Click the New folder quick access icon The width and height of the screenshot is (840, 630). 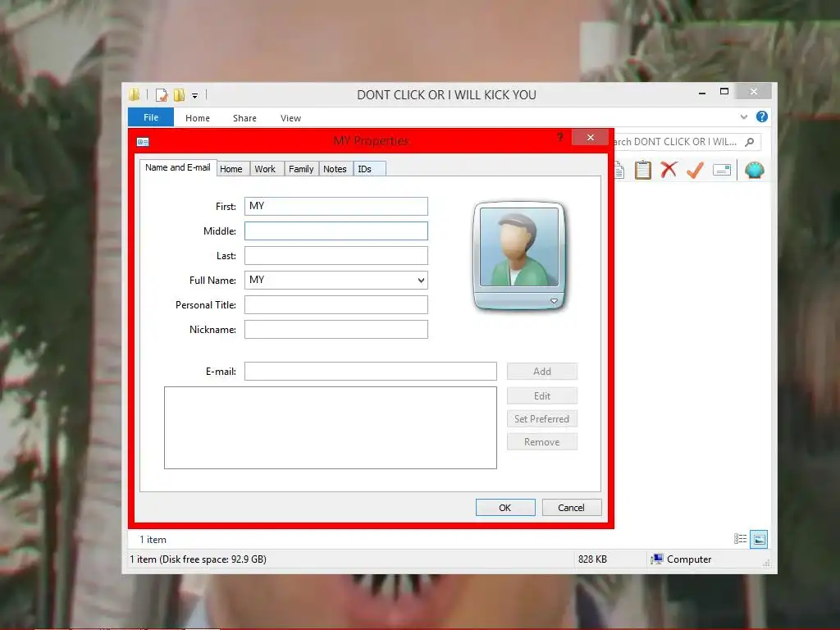179,95
